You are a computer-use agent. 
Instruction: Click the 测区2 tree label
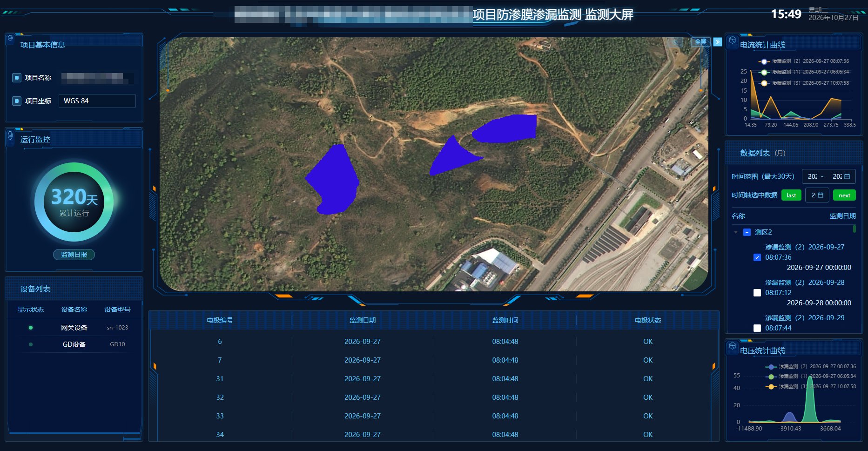point(763,232)
